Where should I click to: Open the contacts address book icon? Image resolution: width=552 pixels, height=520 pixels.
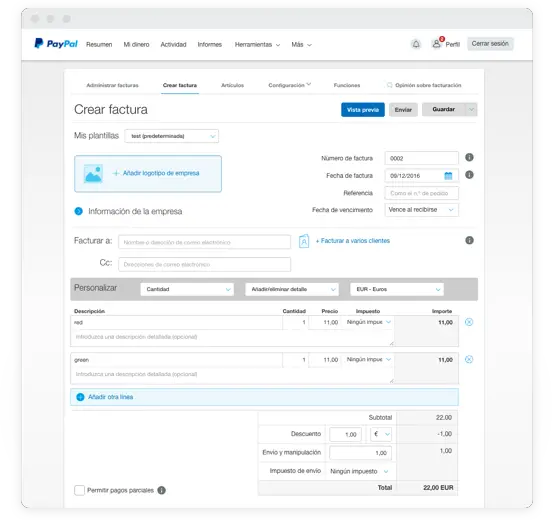304,242
